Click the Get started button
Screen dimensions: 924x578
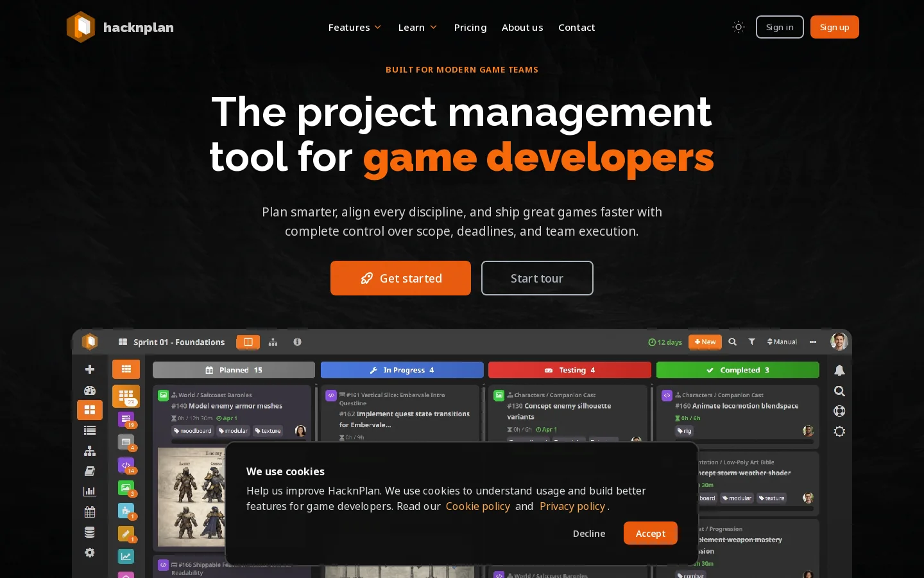coord(400,278)
